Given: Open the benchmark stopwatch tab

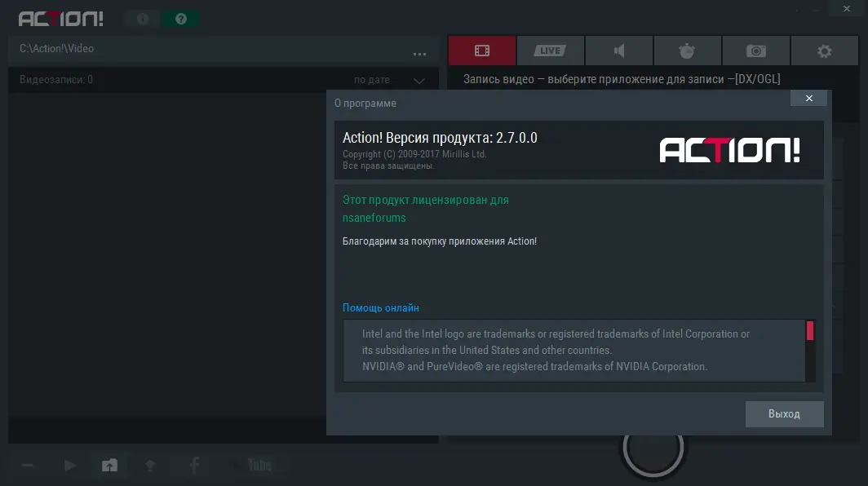Looking at the screenshot, I should coord(687,51).
